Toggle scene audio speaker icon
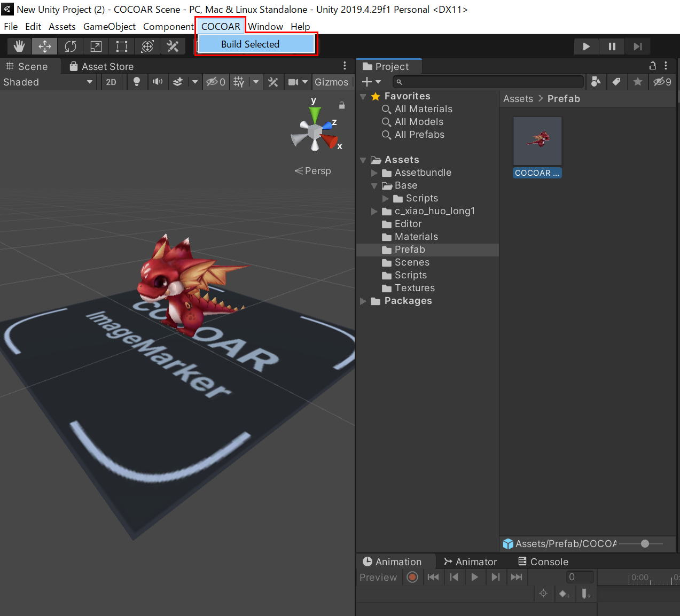This screenshot has height=616, width=680. click(158, 82)
